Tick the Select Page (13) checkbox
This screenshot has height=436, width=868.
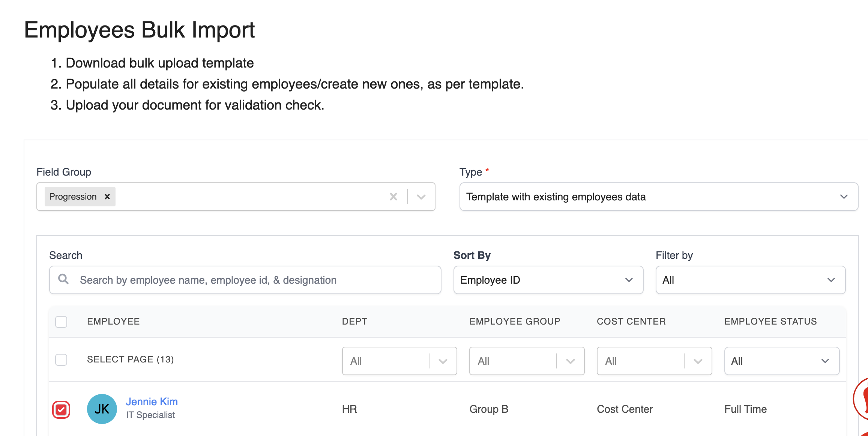61,359
